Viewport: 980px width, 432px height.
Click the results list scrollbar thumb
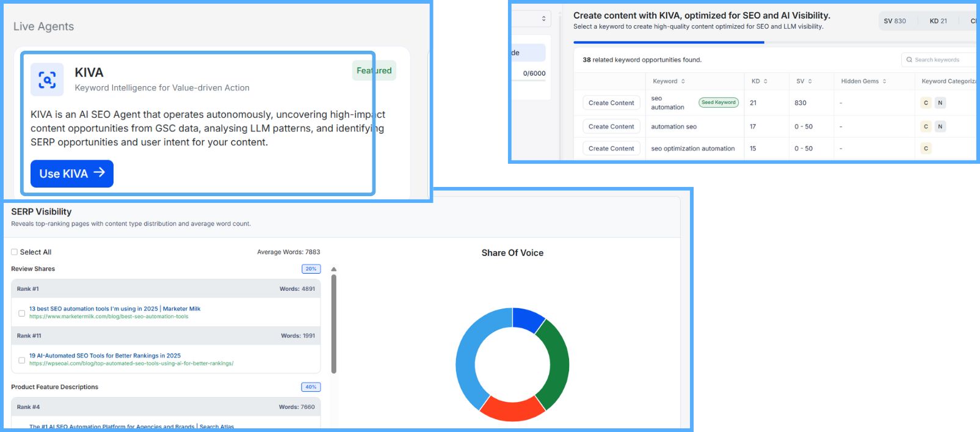pos(333,323)
